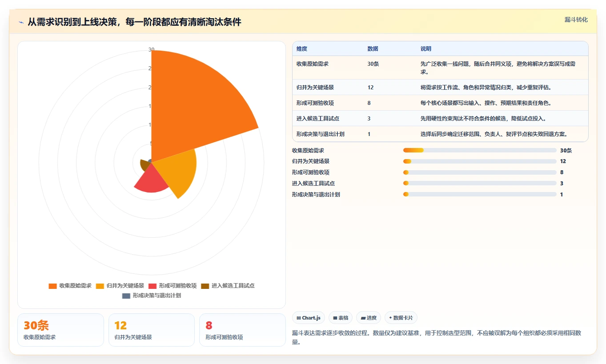Click the 数据 column header

coord(373,49)
